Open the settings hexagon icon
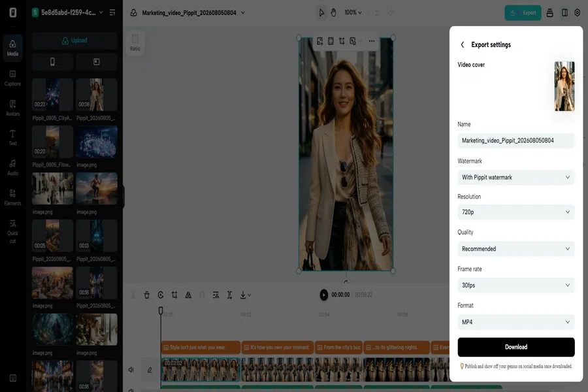 pyautogui.click(x=578, y=13)
